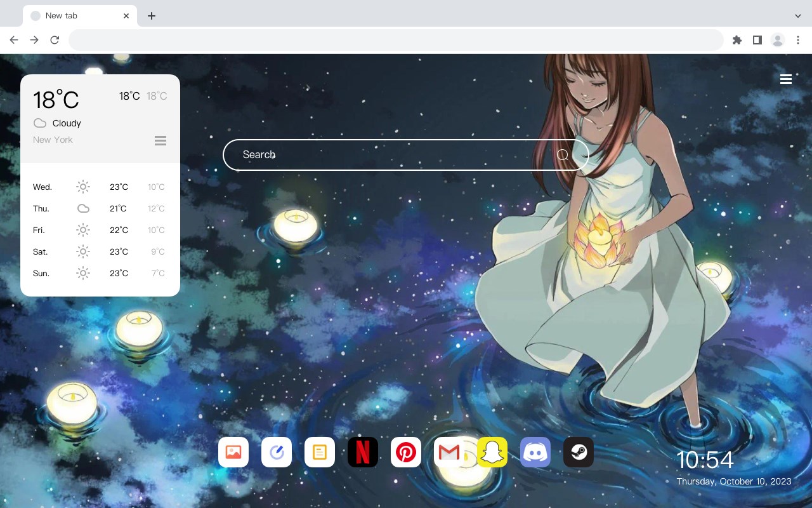Click Saturday's low of 9°C
Image resolution: width=812 pixels, height=508 pixels.
[158, 251]
